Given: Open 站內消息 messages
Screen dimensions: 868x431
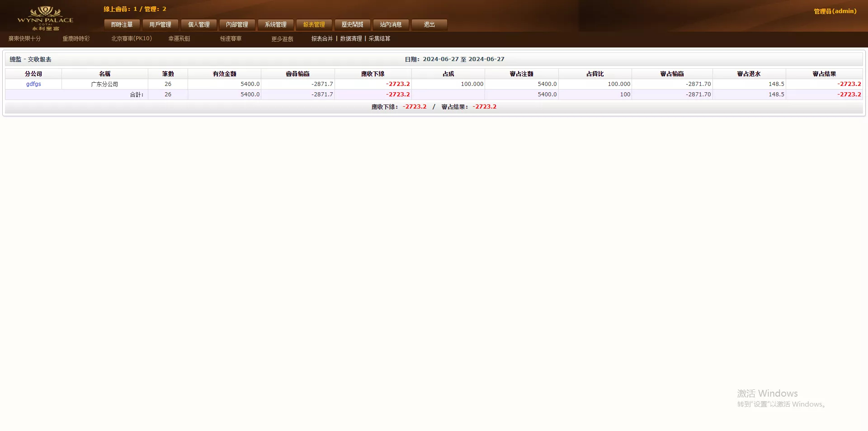Looking at the screenshot, I should 391,24.
